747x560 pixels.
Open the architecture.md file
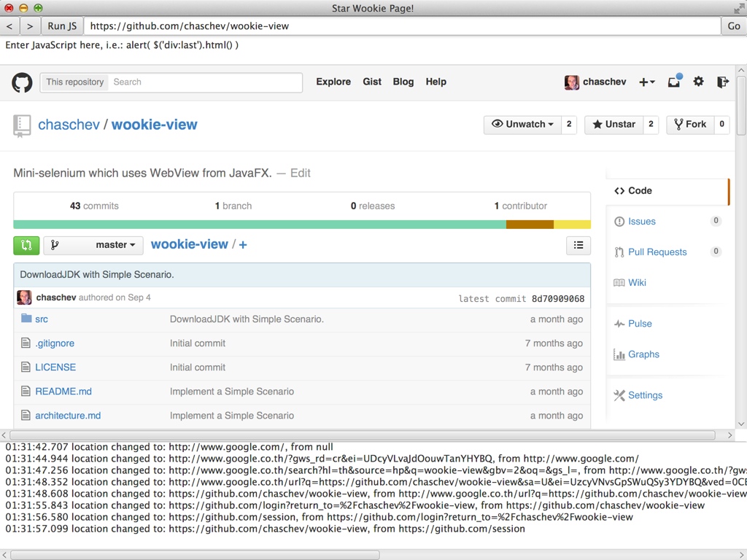tap(68, 416)
